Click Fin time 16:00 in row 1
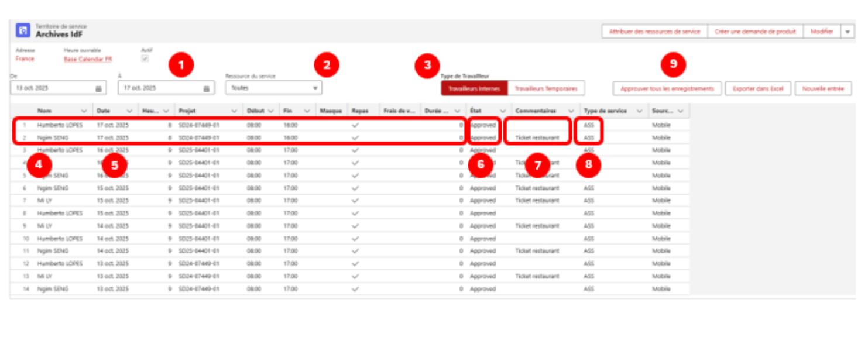 [x=290, y=125]
